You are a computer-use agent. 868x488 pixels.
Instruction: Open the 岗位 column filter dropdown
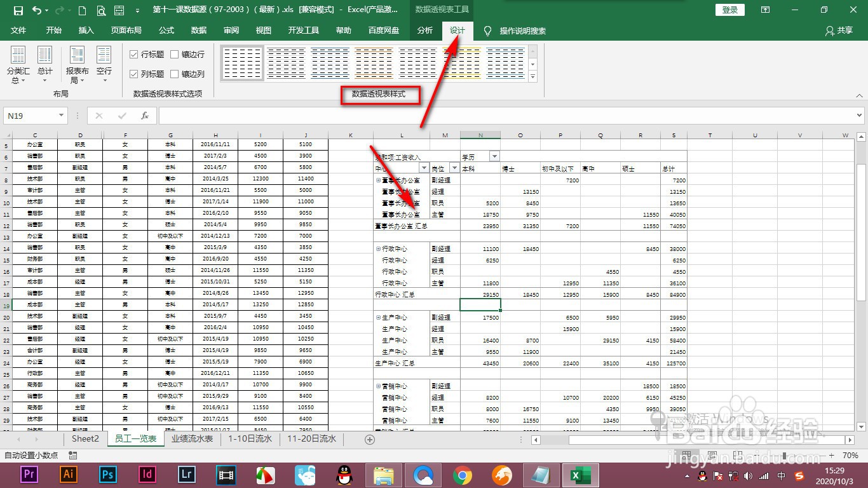point(454,166)
